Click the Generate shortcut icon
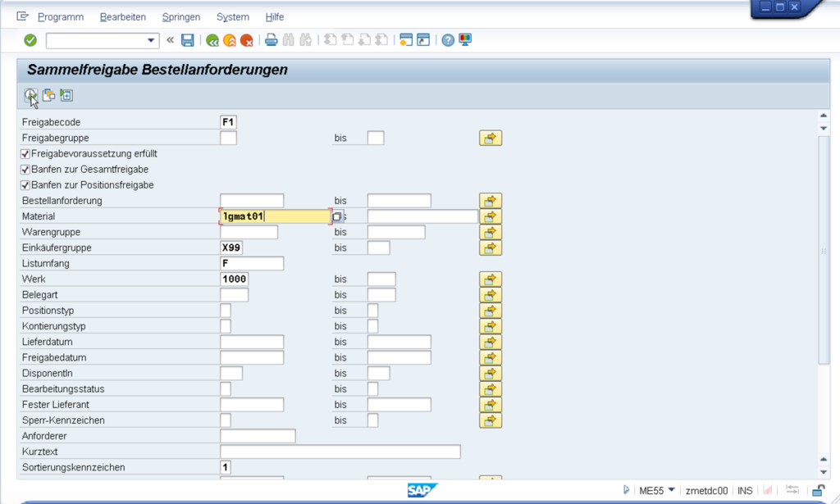 pyautogui.click(x=423, y=40)
